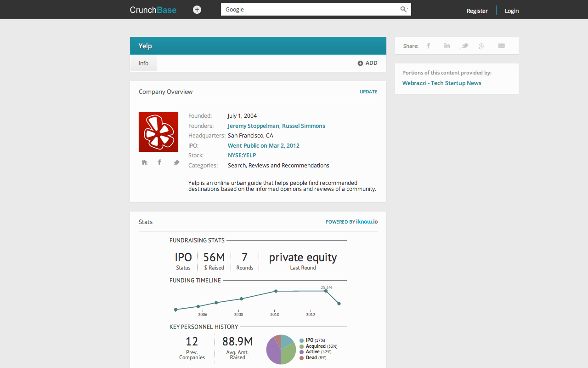
Task: Share via email envelope icon
Action: pos(501,46)
